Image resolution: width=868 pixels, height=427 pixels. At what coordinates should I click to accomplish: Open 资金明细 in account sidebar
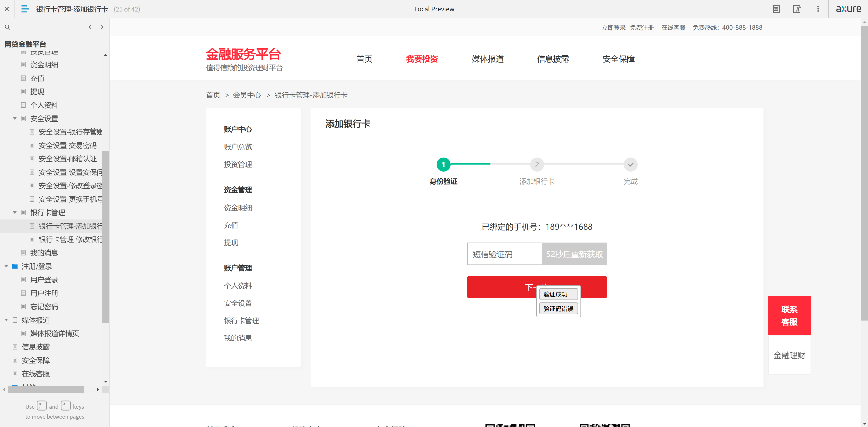click(x=238, y=208)
